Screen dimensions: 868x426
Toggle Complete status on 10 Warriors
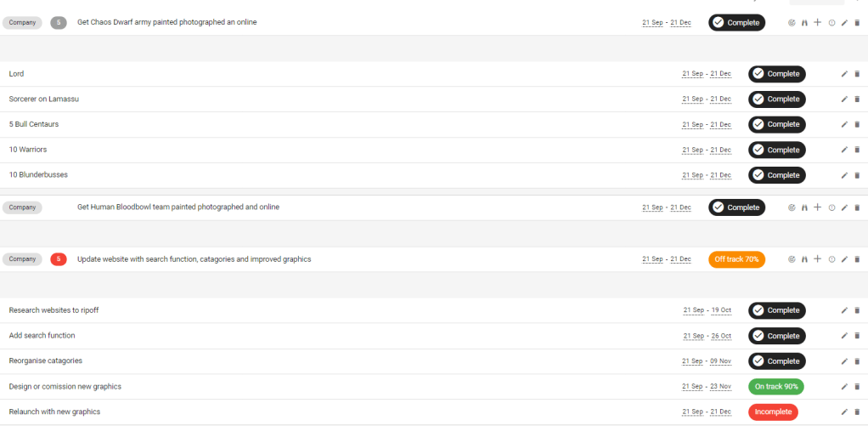click(776, 150)
